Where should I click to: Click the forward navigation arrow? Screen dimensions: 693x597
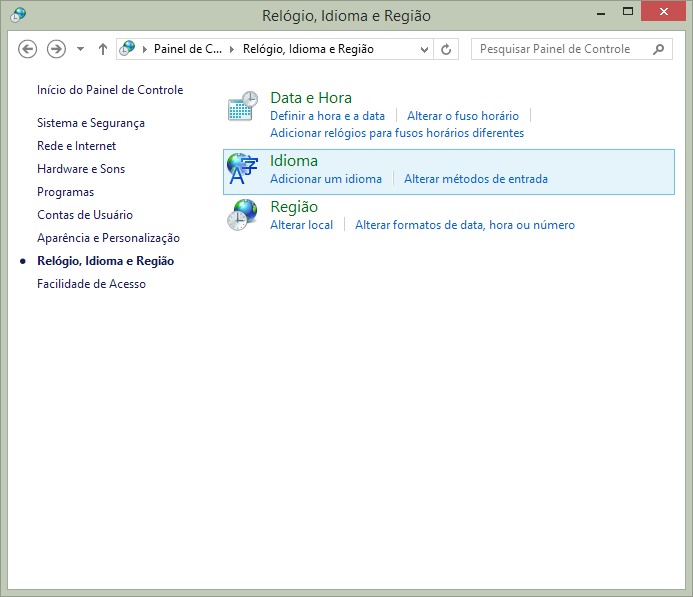(x=56, y=49)
